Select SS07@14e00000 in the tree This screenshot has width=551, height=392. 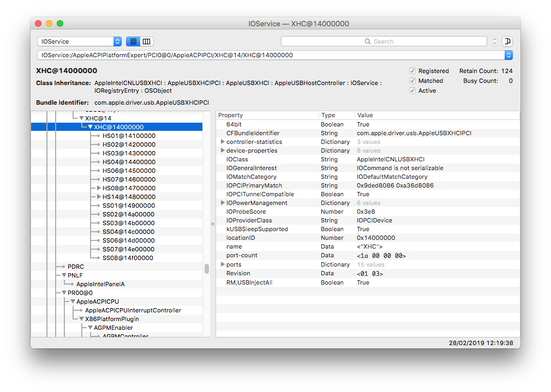[x=128, y=249]
